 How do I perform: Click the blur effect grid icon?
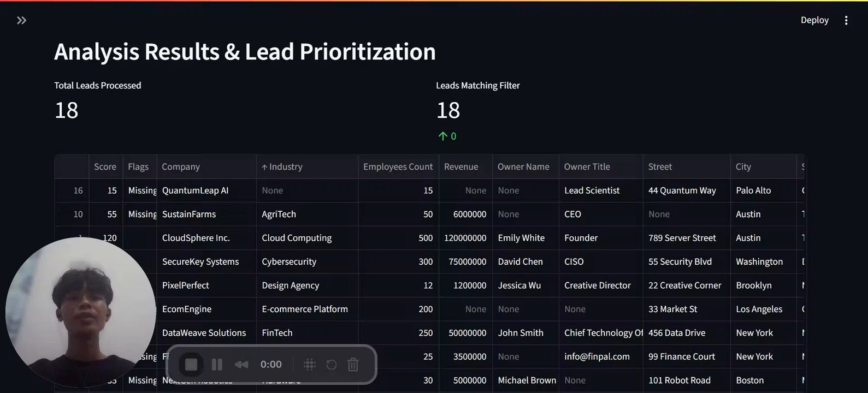tap(310, 365)
